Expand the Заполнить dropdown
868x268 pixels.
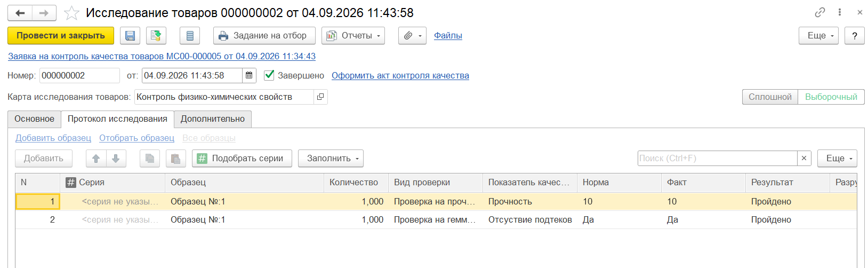click(331, 159)
